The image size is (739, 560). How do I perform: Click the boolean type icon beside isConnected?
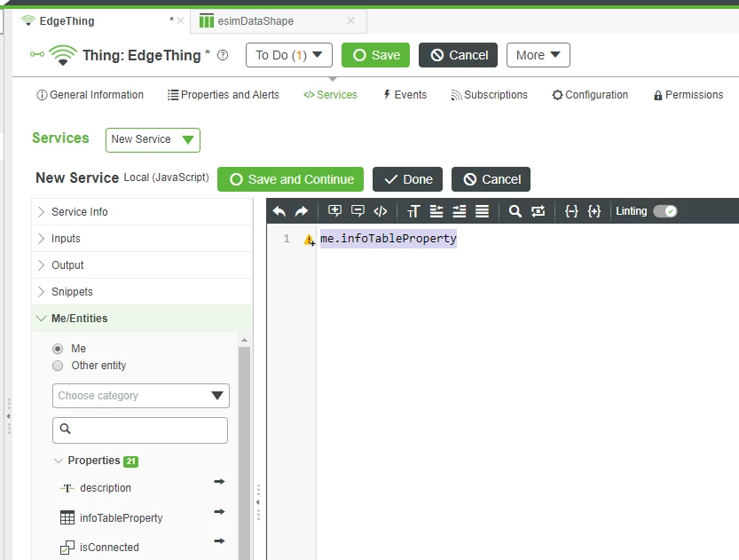67,548
